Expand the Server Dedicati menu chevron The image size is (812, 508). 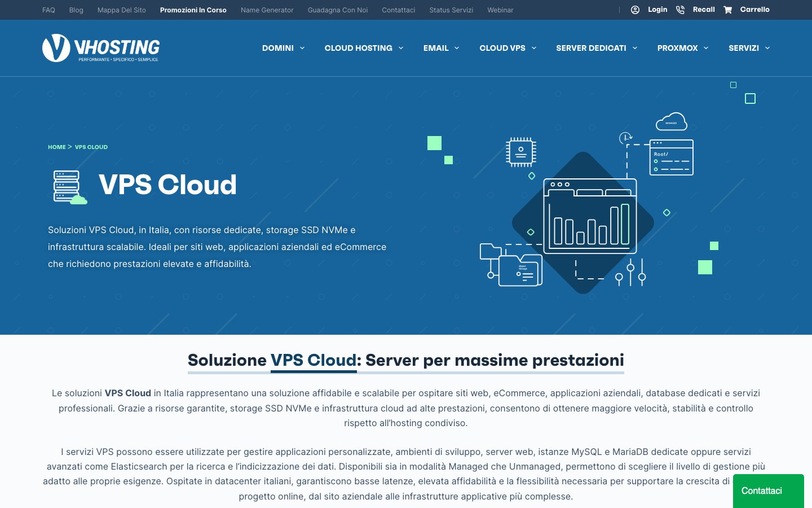[x=635, y=48]
